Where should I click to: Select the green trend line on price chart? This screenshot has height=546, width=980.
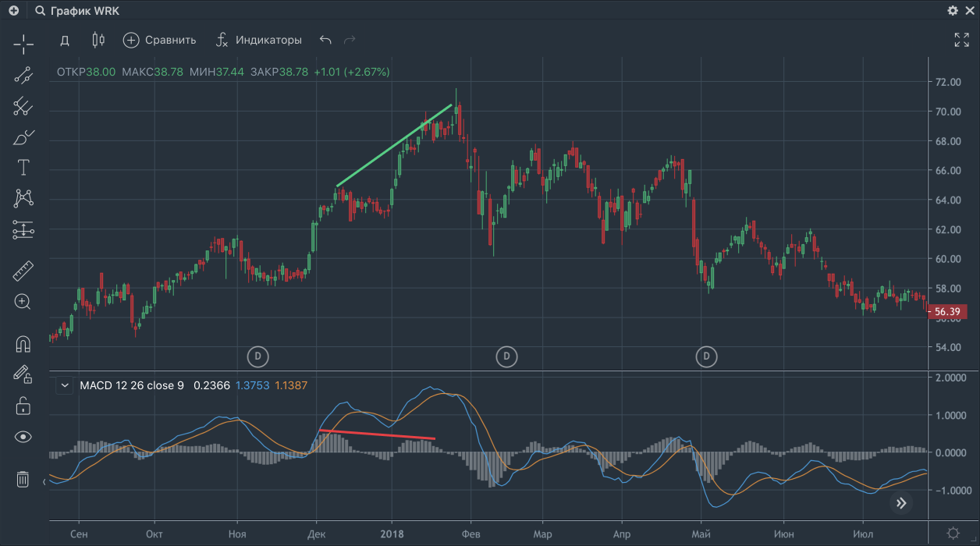point(394,145)
